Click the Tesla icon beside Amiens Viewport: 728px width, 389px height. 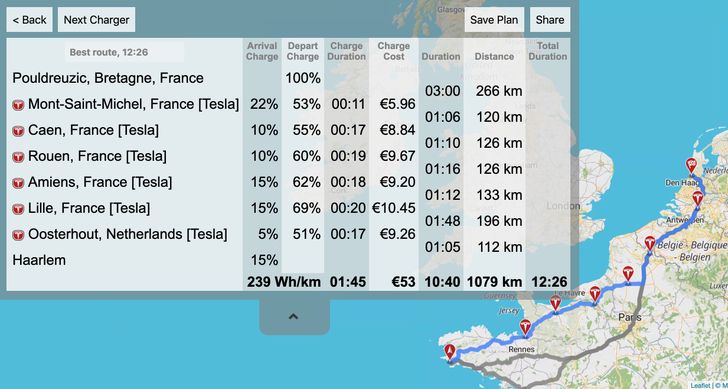18,183
